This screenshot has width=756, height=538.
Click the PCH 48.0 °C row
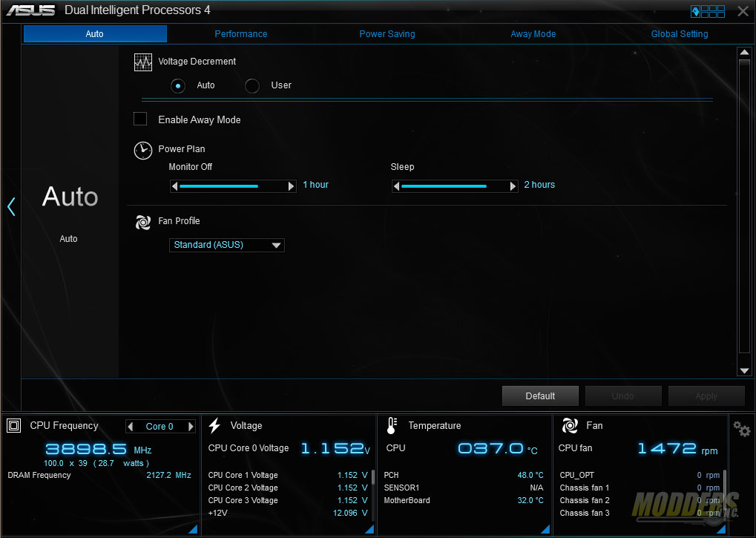click(464, 476)
